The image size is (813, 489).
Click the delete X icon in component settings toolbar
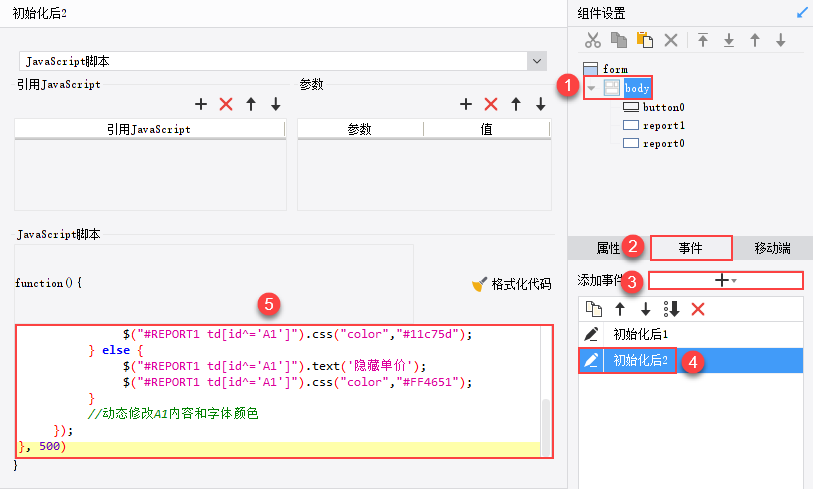[671, 40]
